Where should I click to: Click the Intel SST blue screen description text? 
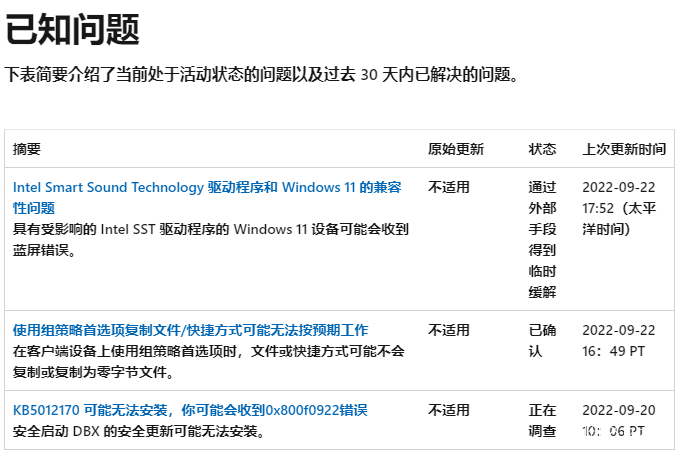[x=210, y=239]
